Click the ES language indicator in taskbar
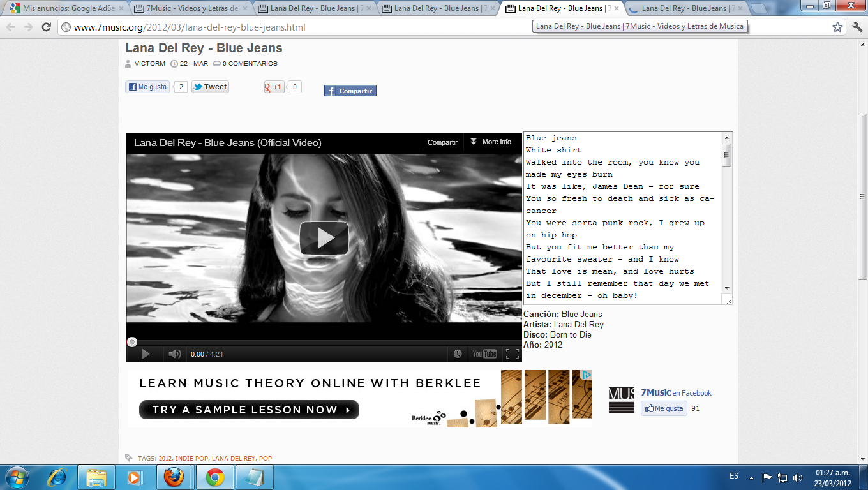Screen dimensions: 868x490 734,477
